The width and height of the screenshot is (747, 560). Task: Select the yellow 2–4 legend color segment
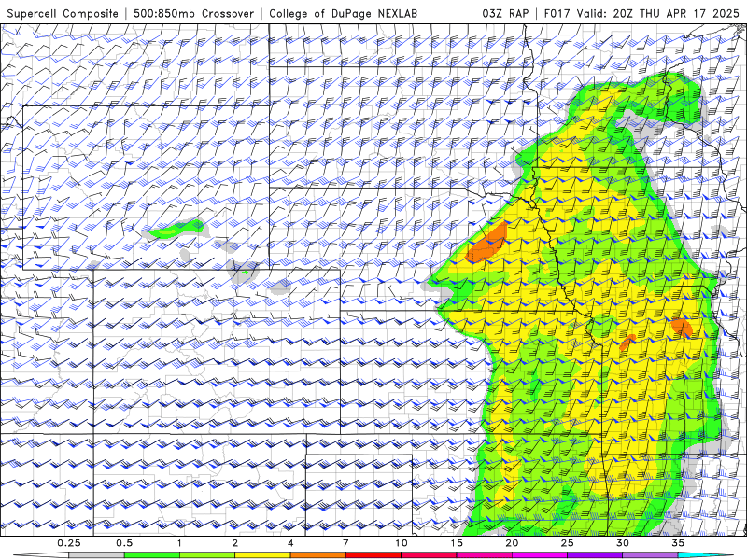262,555
